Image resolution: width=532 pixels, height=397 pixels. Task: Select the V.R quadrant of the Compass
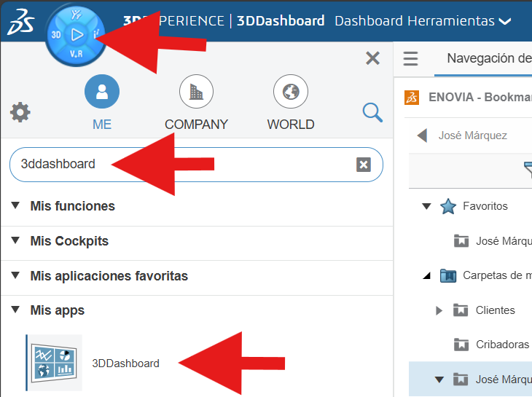[76, 54]
